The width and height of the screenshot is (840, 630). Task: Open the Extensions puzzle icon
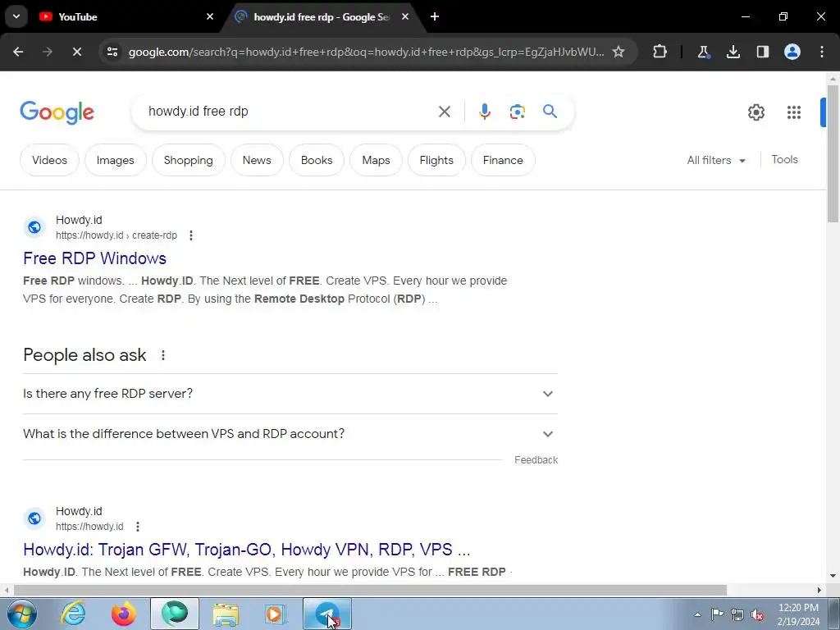click(660, 52)
